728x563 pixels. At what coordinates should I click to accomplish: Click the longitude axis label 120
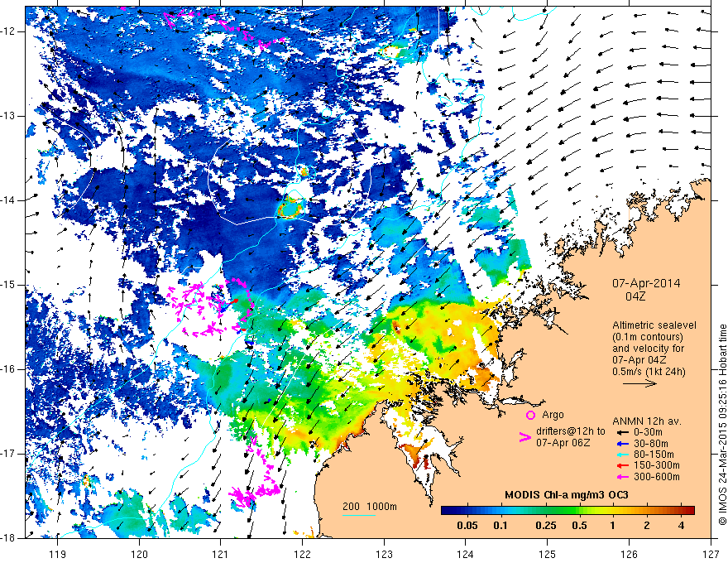coord(139,554)
